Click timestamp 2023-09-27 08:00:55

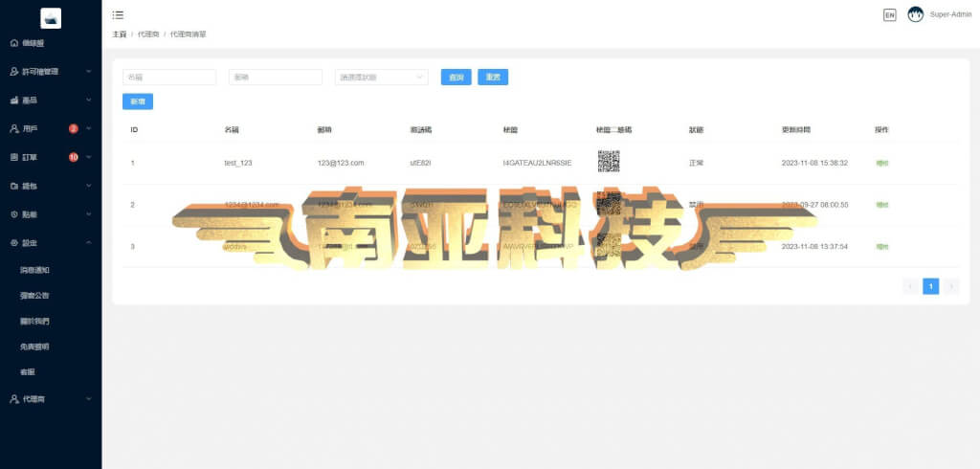tap(814, 205)
